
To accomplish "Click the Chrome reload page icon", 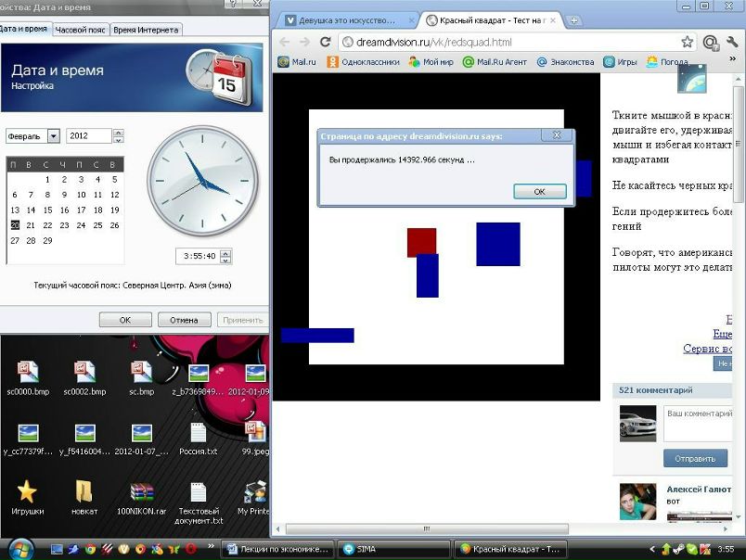I will 326,42.
